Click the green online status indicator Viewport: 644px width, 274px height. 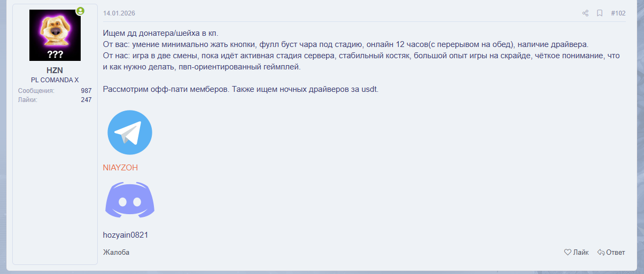point(80,11)
